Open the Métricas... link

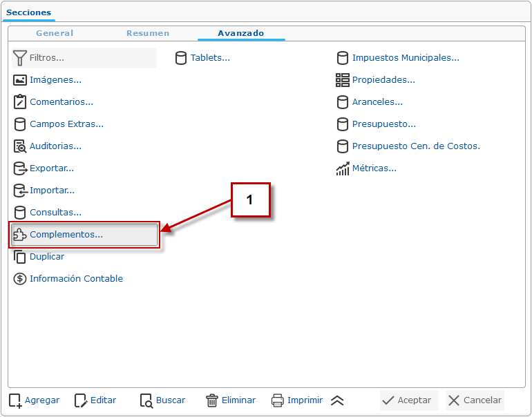click(374, 168)
